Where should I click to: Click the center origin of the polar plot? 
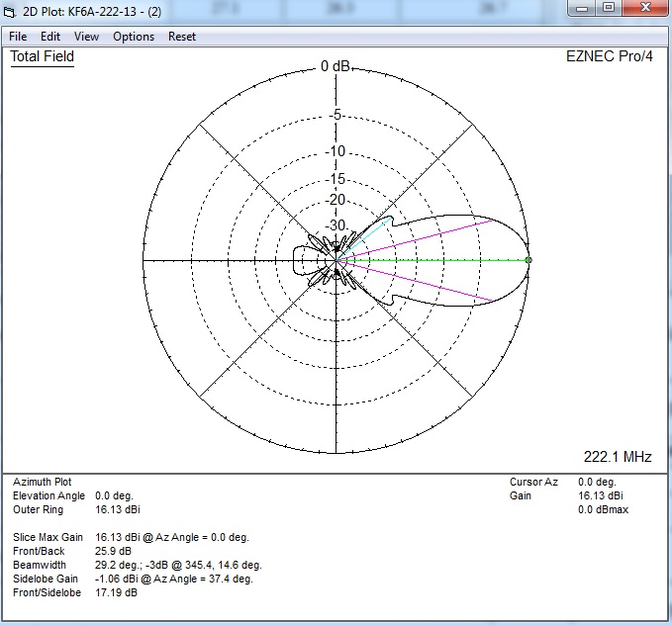[x=337, y=260]
